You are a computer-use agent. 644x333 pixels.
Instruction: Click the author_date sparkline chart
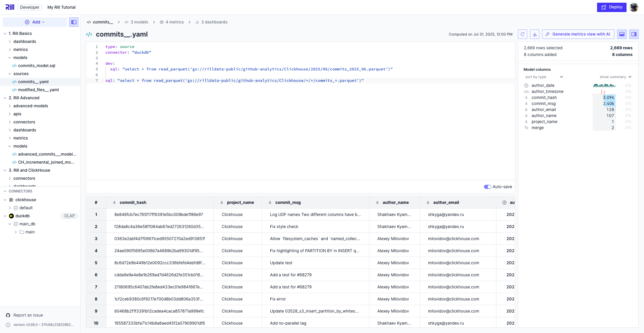coord(604,85)
